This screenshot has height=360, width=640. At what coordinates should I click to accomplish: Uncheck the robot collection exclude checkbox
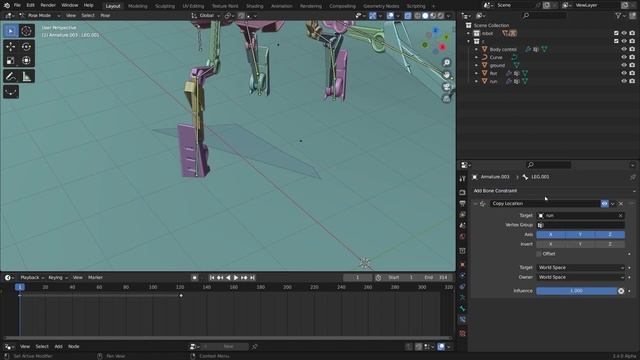click(x=616, y=33)
